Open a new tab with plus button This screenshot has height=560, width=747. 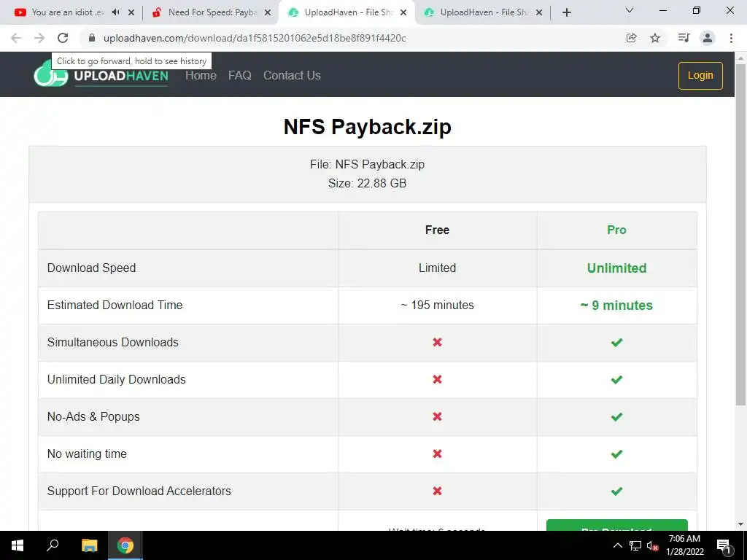566,12
